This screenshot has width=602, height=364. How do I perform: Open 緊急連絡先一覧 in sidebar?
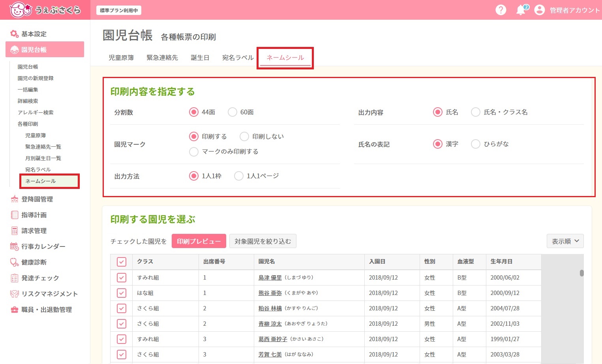(x=43, y=147)
